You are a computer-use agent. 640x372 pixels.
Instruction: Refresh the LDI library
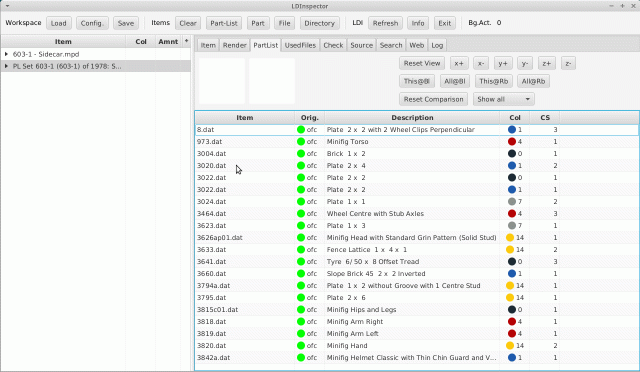coord(385,23)
